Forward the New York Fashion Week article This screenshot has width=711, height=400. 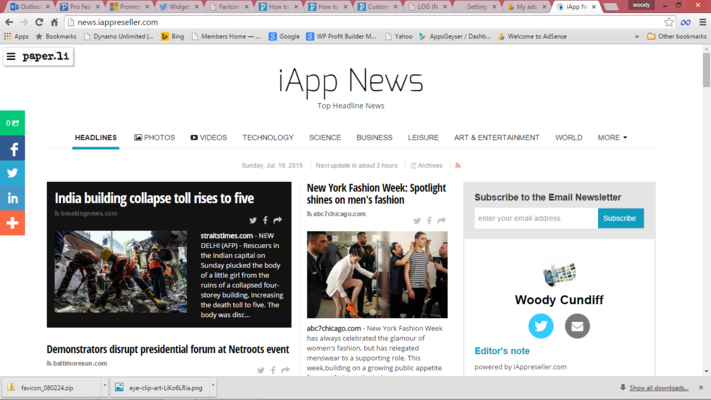(x=441, y=221)
